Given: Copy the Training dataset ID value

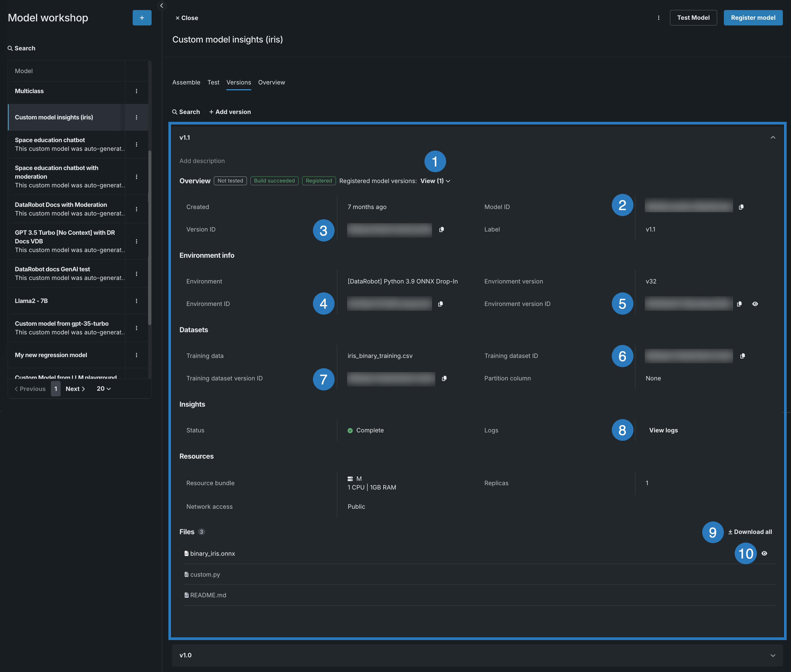Looking at the screenshot, I should coord(742,356).
